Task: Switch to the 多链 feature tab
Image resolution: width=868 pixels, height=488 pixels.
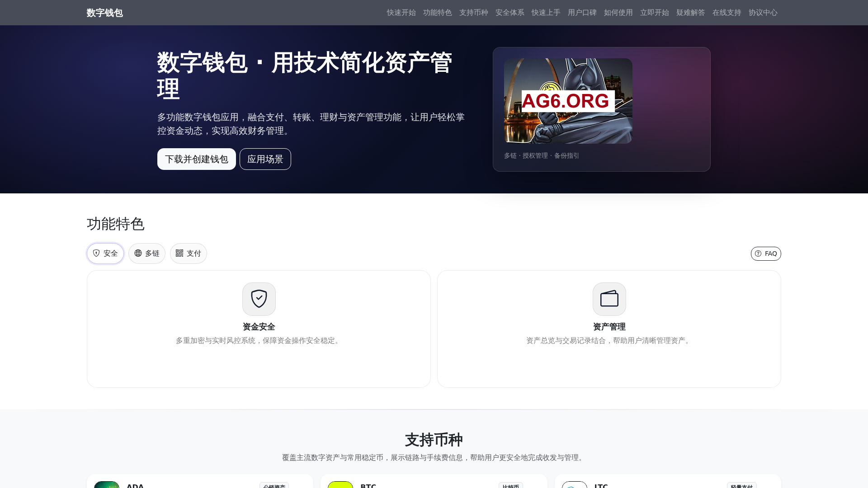Action: point(147,253)
